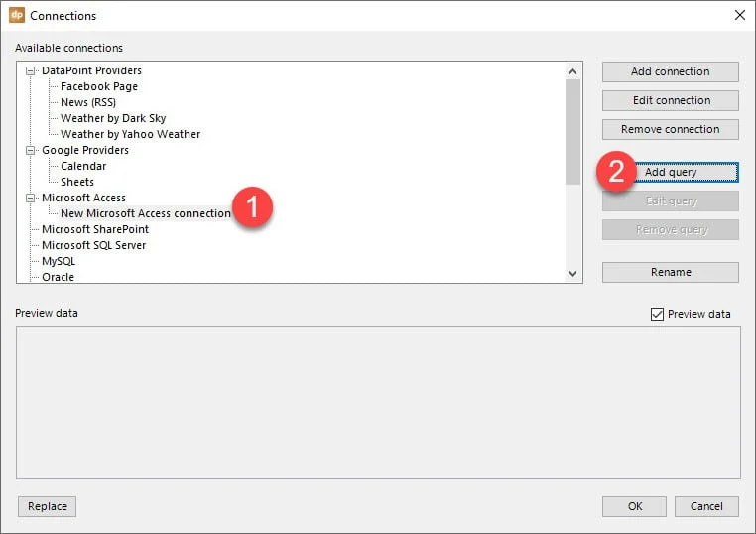Viewport: 756px width, 534px height.
Task: Click the Replace button
Action: (48, 506)
